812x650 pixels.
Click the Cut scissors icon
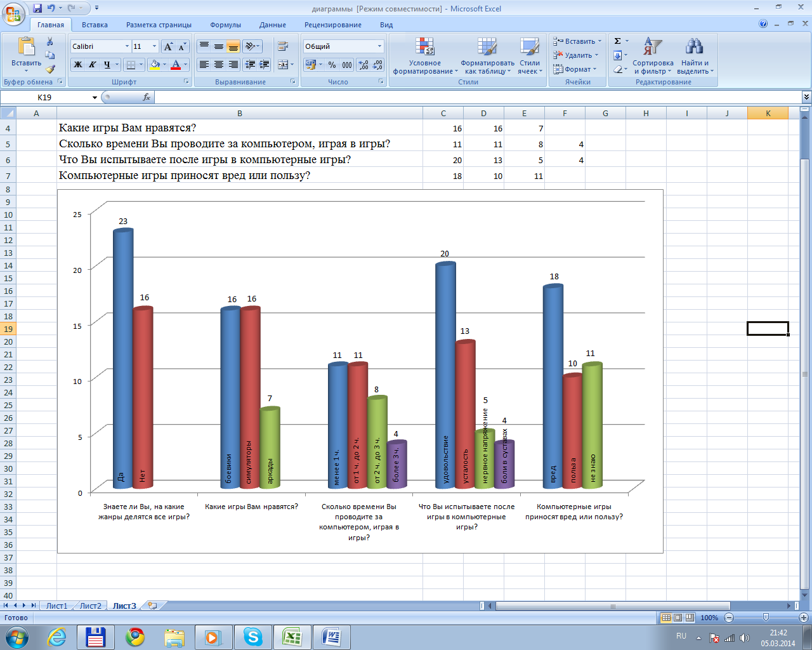(x=50, y=41)
